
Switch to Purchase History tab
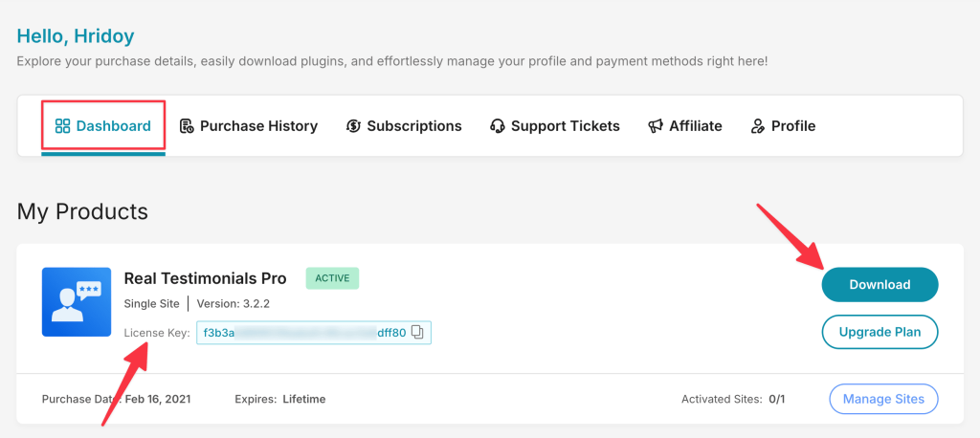point(249,126)
